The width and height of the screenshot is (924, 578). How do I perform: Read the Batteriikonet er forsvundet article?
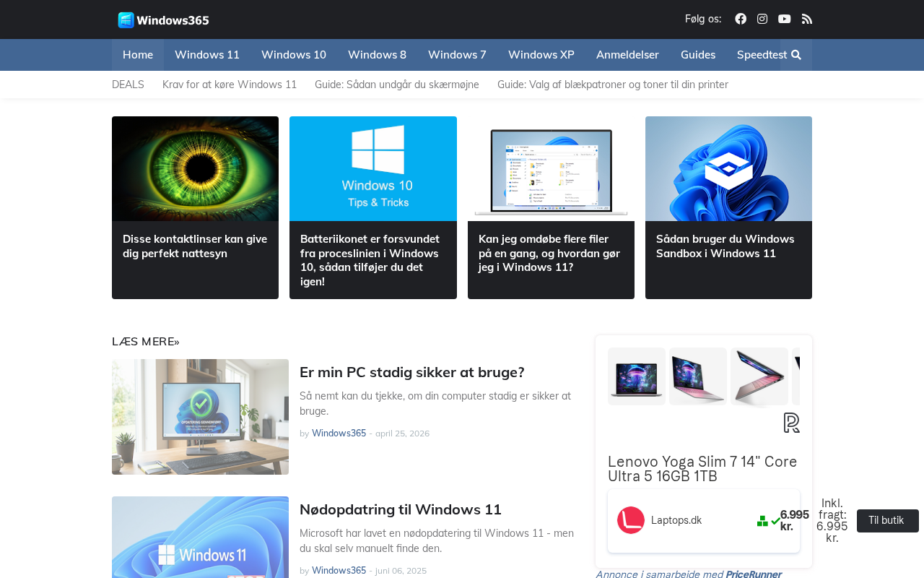[x=372, y=260]
